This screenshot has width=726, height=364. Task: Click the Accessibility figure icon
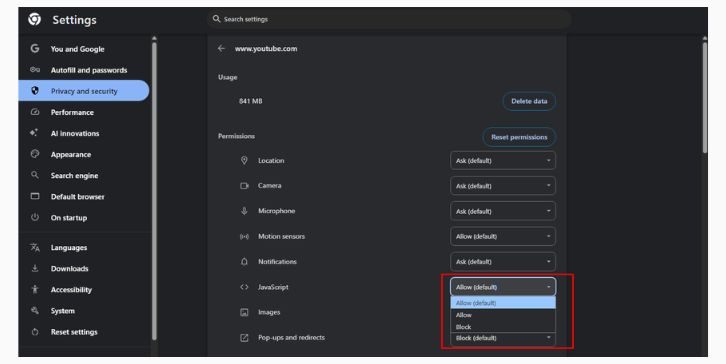point(35,289)
